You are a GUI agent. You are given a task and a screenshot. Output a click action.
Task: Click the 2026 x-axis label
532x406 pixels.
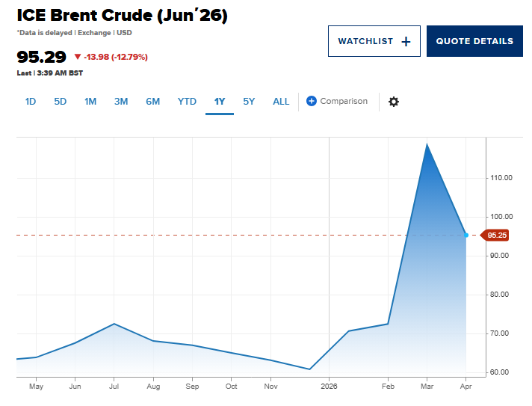coord(329,387)
